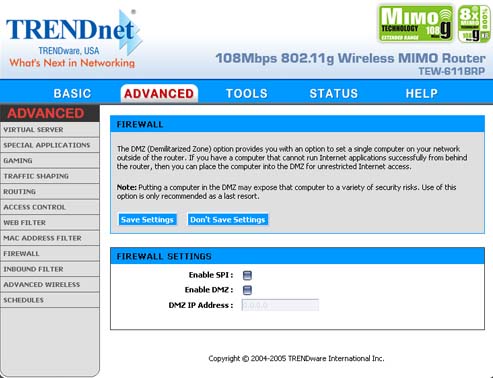Click the TRENDnet logo
Screen dimensions: 493x378
pyautogui.click(x=74, y=31)
